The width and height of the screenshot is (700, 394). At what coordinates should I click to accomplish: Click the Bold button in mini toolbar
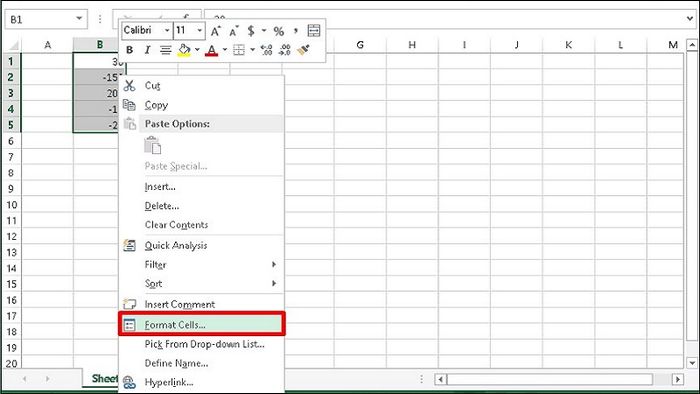click(129, 50)
